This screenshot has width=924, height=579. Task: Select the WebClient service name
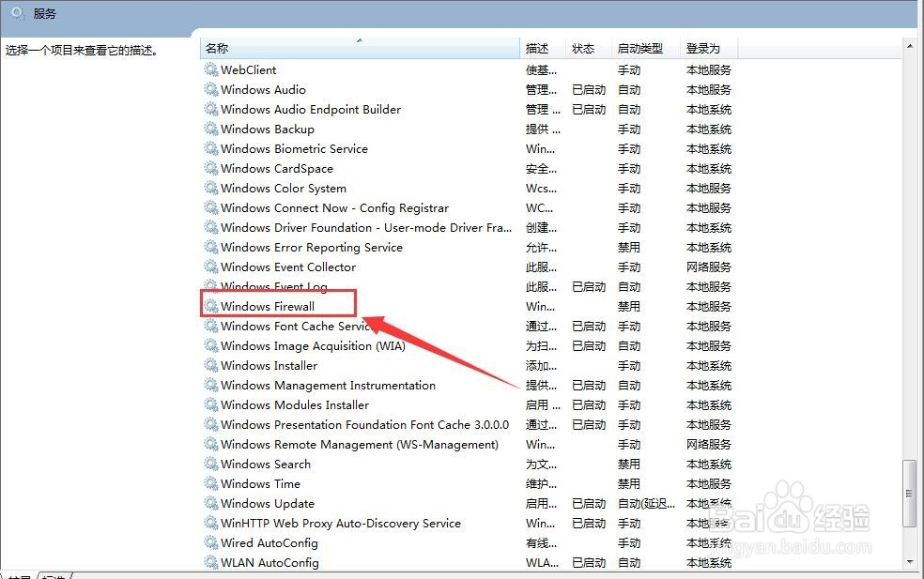click(248, 69)
